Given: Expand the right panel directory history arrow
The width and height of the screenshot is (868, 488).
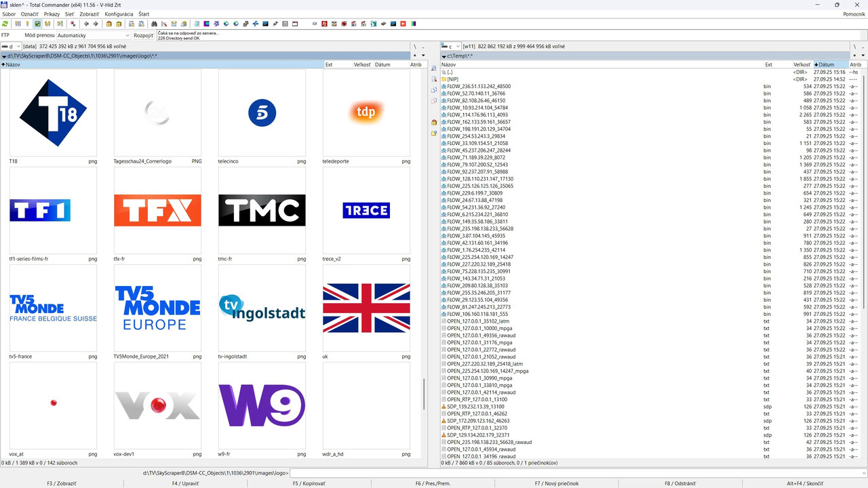Looking at the screenshot, I should tap(863, 56).
